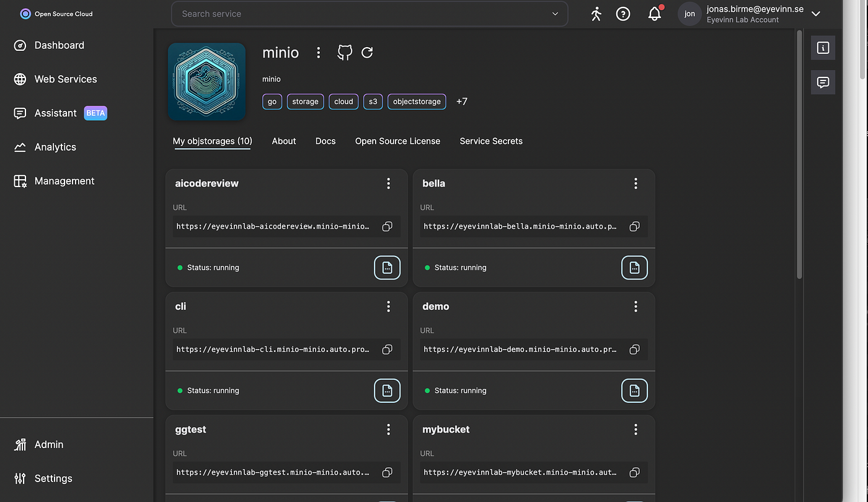This screenshot has height=502, width=868.
Task: Click the Eyevinn Lab Account label
Action: tap(743, 20)
